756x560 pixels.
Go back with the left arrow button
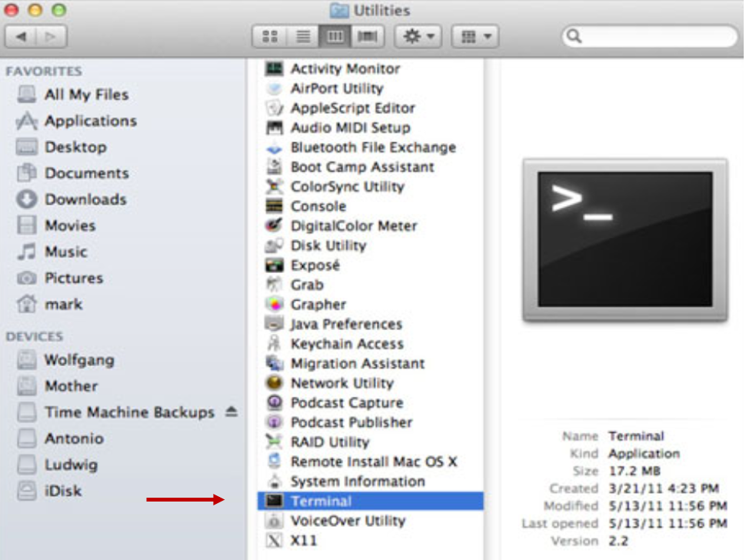tap(21, 36)
